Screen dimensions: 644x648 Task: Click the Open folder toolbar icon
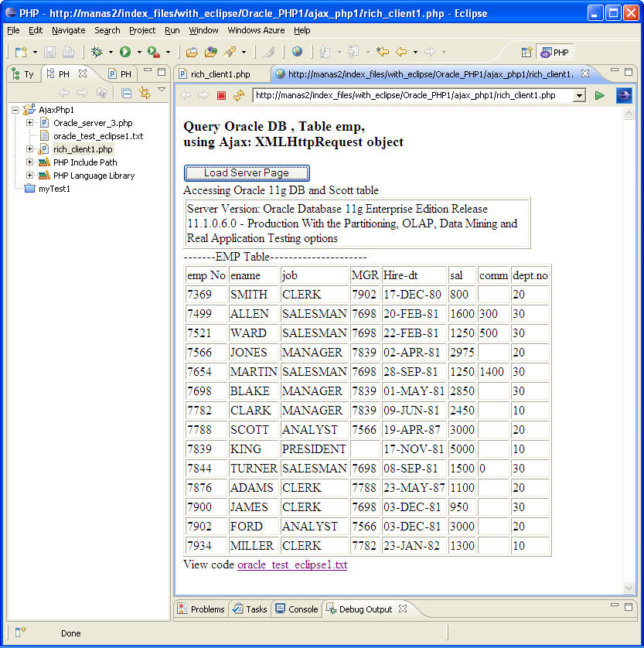coord(192,52)
